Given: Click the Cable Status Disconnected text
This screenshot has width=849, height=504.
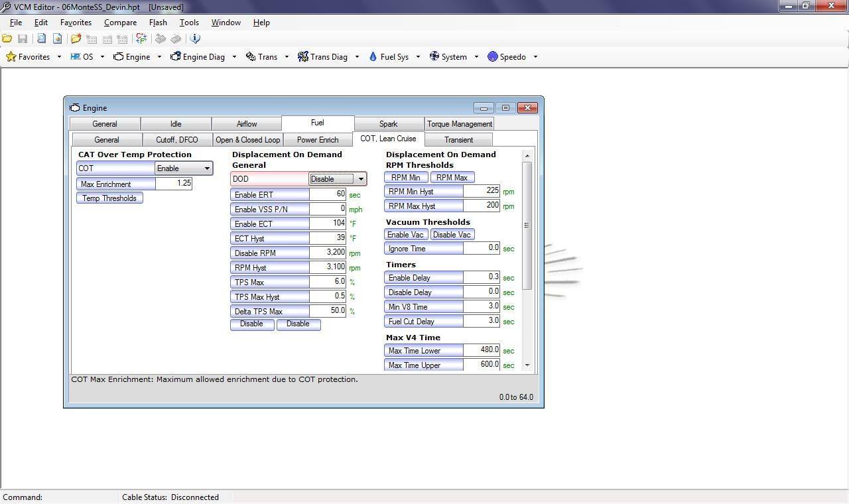Looking at the screenshot, I should click(170, 497).
